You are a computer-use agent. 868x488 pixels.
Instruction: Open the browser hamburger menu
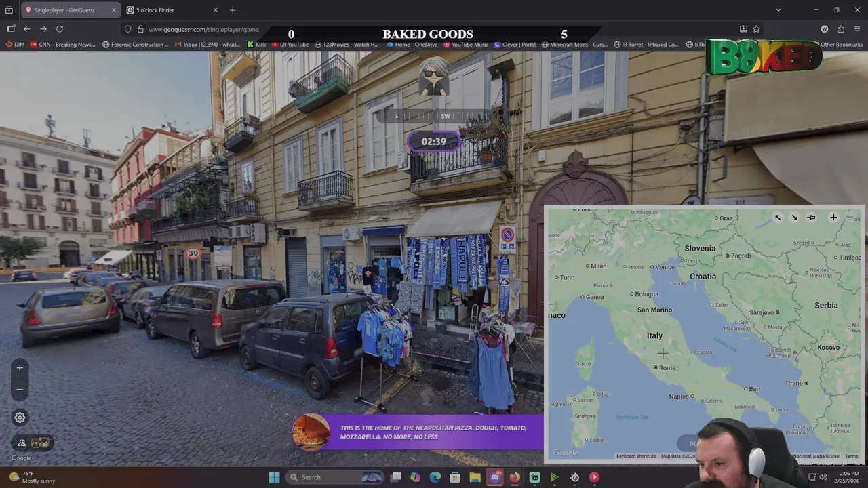[x=857, y=29]
